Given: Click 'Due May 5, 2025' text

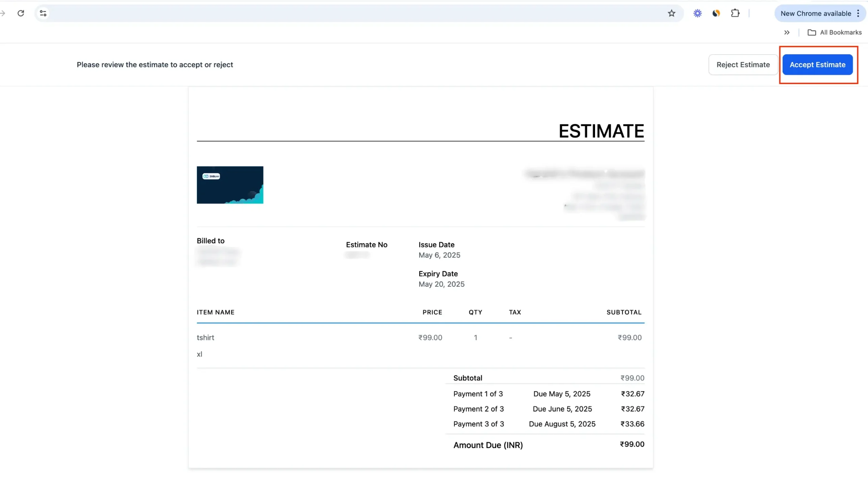Looking at the screenshot, I should tap(562, 394).
